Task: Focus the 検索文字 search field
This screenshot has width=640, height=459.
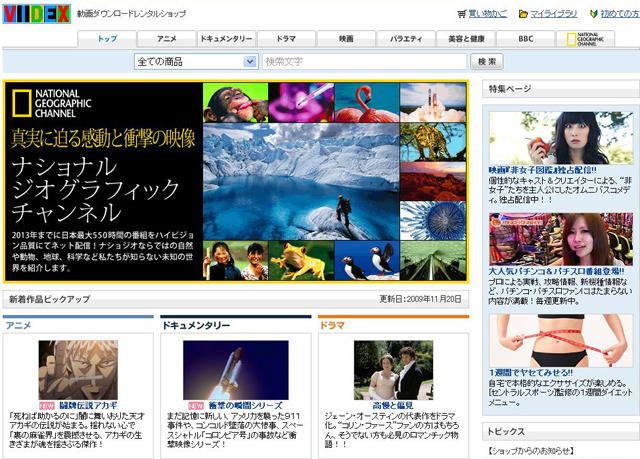Action: pos(364,62)
